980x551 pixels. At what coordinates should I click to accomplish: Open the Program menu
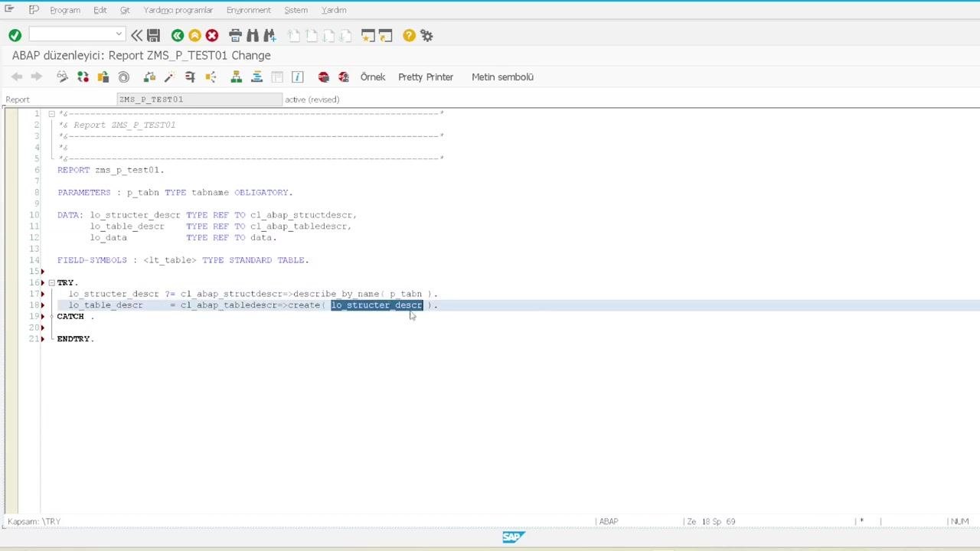tap(65, 10)
